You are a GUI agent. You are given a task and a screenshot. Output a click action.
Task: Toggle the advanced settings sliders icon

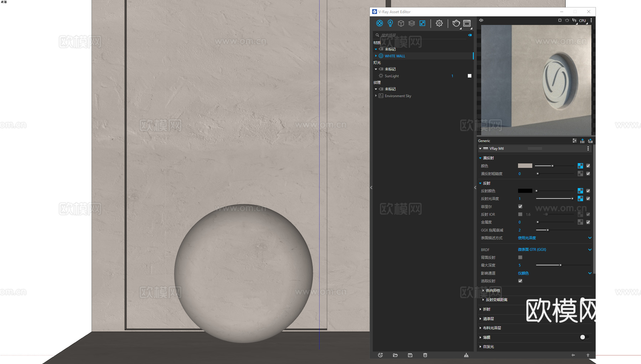pos(574,141)
